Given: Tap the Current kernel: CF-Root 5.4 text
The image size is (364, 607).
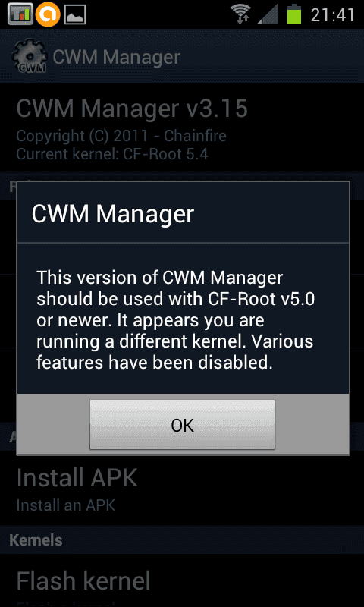Looking at the screenshot, I should click(112, 155).
